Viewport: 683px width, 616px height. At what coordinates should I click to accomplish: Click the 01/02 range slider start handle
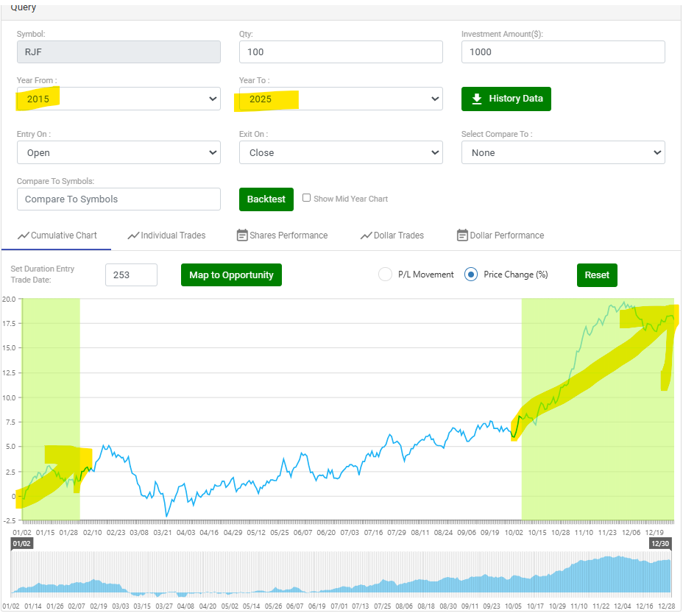(21, 544)
